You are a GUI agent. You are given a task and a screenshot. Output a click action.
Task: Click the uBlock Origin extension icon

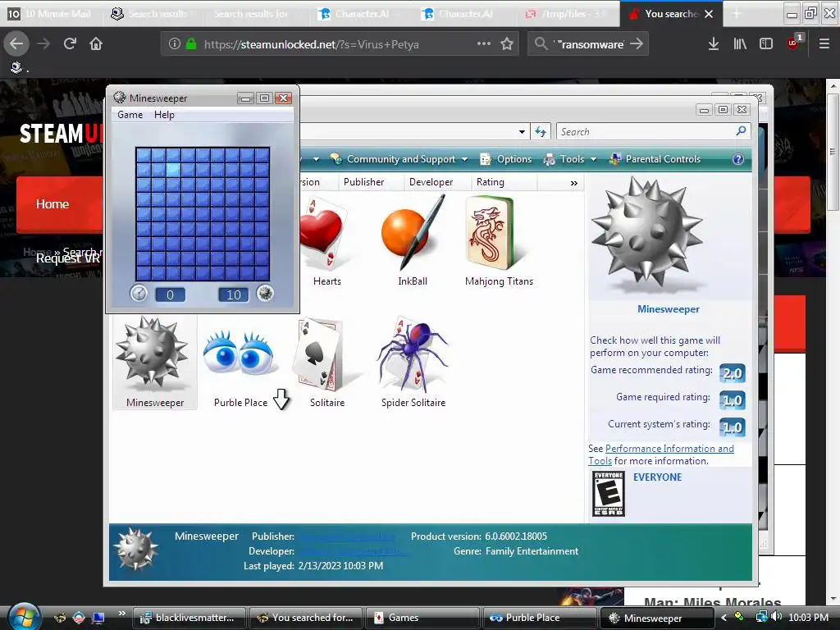tap(794, 43)
